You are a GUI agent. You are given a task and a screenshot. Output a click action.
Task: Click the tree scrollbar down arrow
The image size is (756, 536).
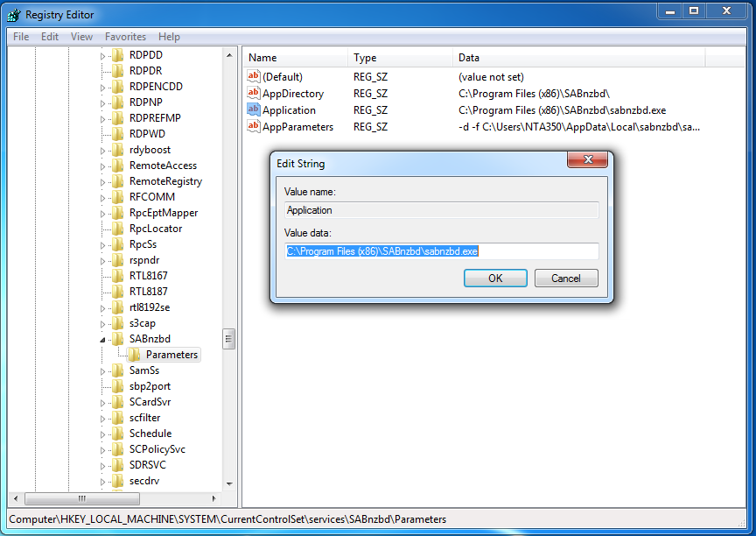tap(229, 484)
